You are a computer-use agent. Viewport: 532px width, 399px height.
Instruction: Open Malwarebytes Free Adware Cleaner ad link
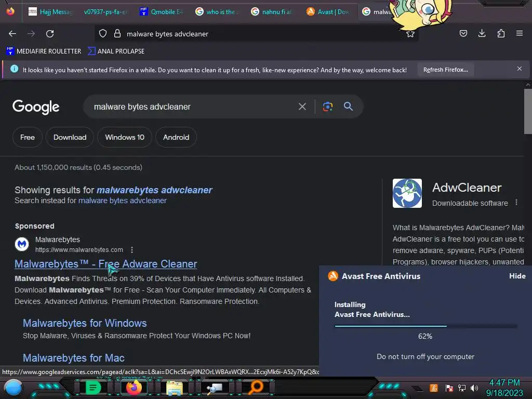click(x=106, y=264)
